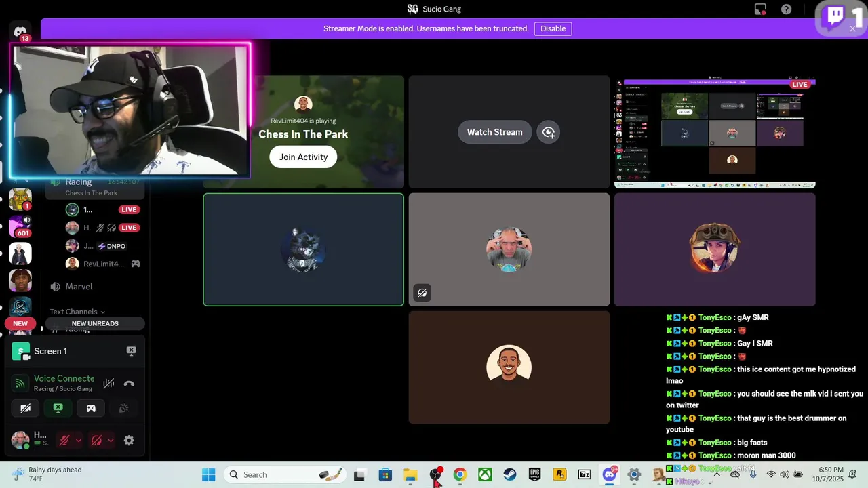Open audio output options dropdown
Image resolution: width=868 pixels, height=488 pixels.
[111, 441]
